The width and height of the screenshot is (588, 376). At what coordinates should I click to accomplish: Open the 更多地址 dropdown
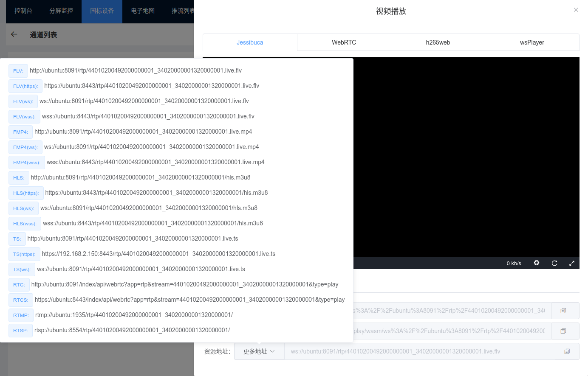click(259, 351)
